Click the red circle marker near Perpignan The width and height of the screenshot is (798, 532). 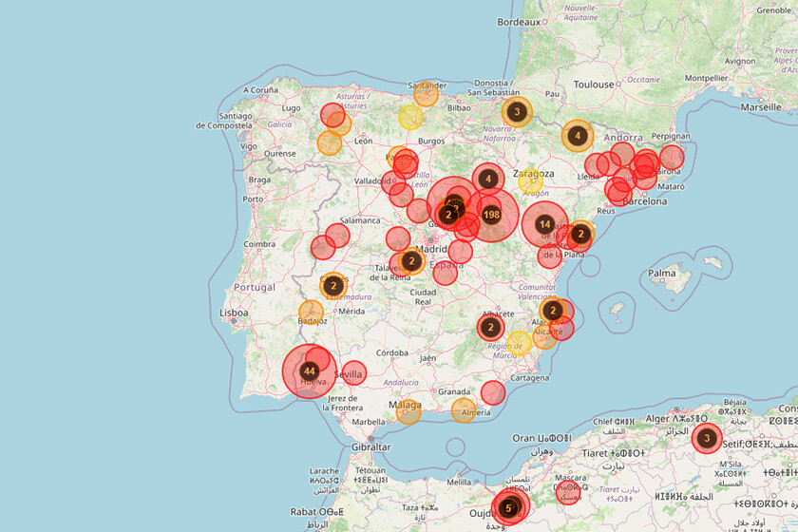tap(672, 157)
